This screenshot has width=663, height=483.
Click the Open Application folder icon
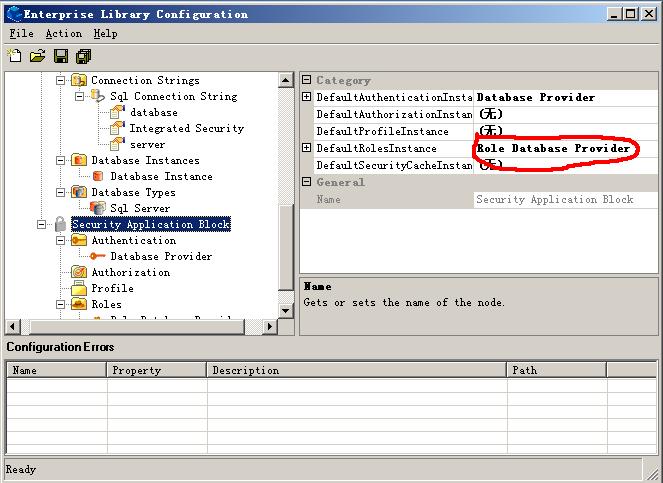pos(37,56)
